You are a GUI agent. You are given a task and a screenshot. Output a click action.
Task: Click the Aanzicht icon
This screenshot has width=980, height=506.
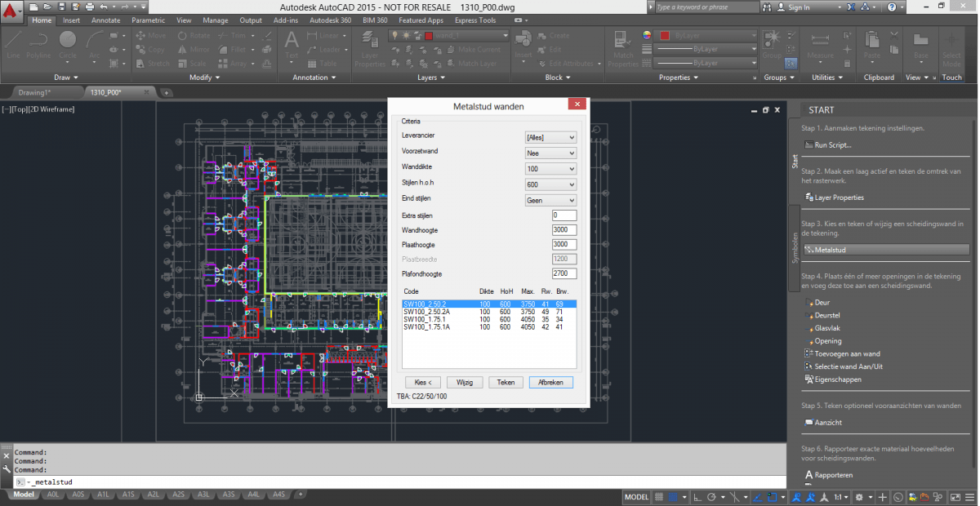[x=808, y=422]
